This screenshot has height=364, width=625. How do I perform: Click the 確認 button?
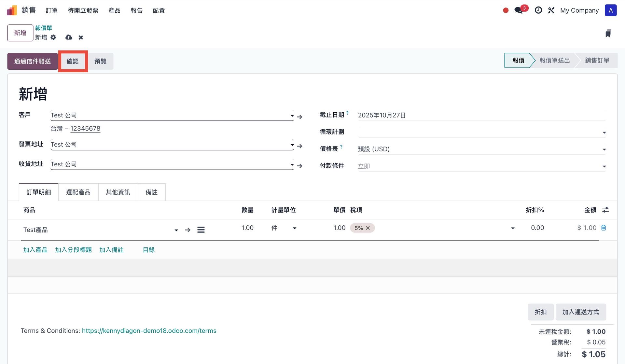coord(73,61)
